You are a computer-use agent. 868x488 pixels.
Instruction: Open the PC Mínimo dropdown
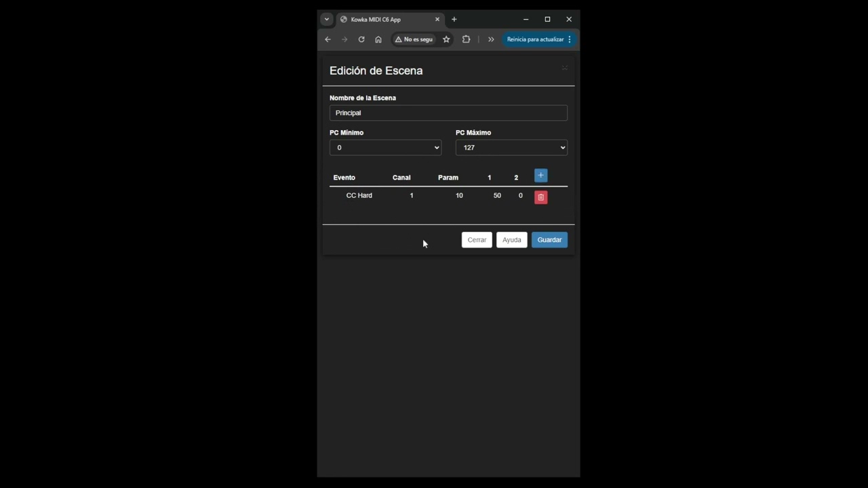(x=385, y=148)
